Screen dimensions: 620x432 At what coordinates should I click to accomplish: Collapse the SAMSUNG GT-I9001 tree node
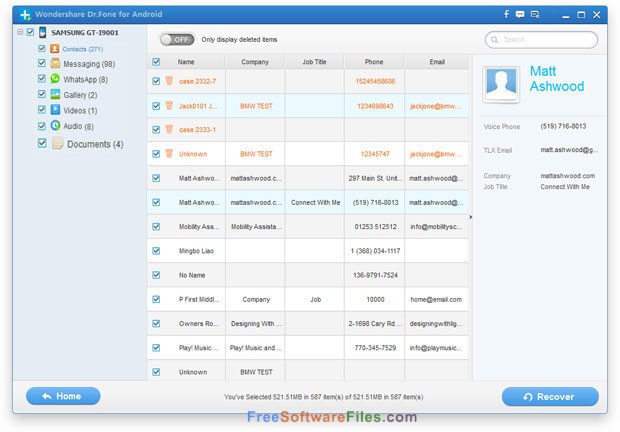(x=20, y=32)
